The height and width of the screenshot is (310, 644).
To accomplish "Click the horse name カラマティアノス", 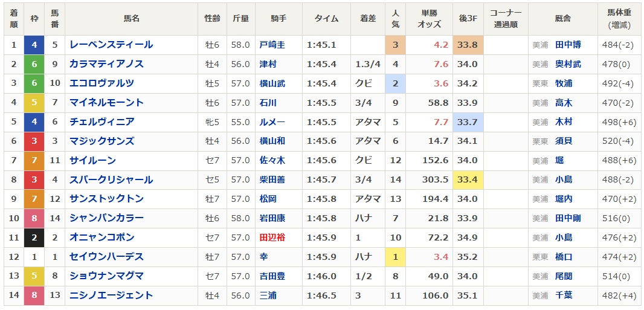I will click(x=106, y=64).
